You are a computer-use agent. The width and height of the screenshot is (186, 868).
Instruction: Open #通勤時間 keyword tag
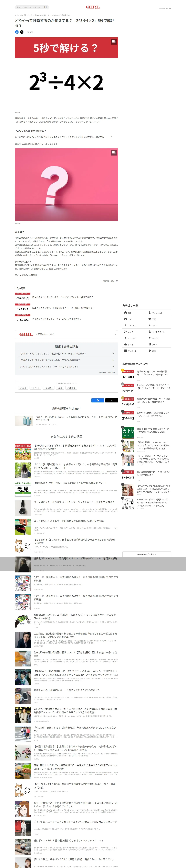tap(71, 388)
